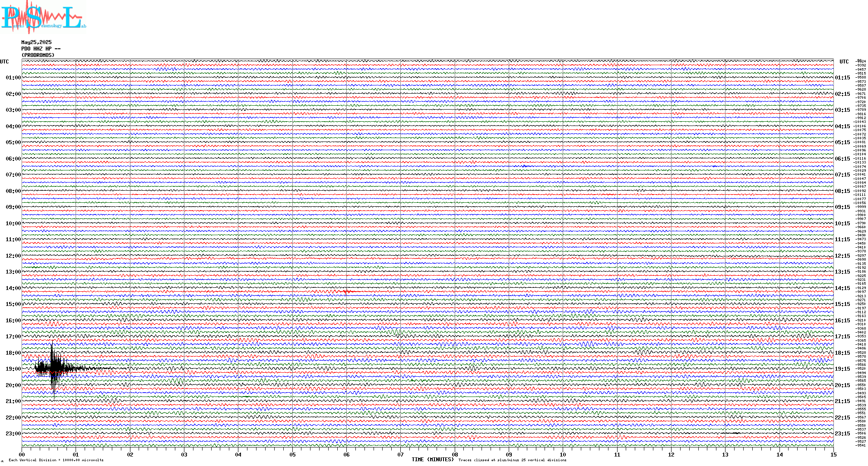Click the 04:15 label on the right
Image resolution: width=868 pixels, height=466 pixels.
click(x=843, y=126)
